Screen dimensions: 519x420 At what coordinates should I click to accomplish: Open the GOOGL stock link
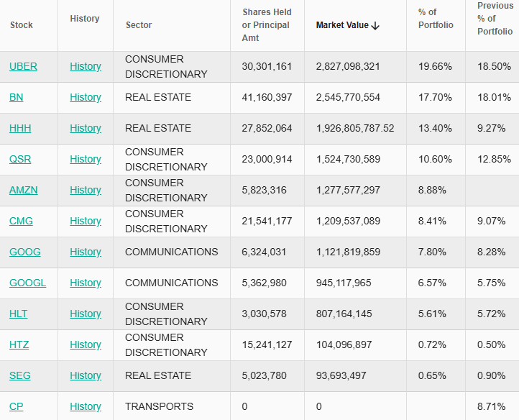[x=27, y=283]
